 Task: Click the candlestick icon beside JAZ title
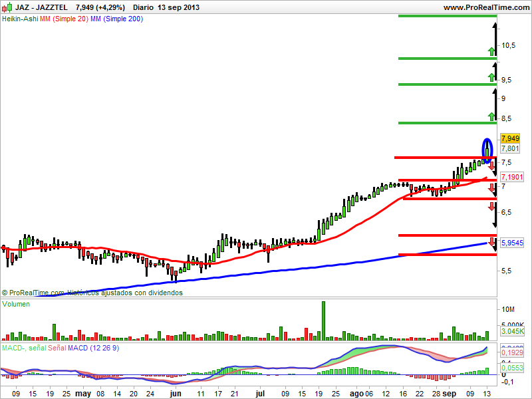[x=7, y=7]
